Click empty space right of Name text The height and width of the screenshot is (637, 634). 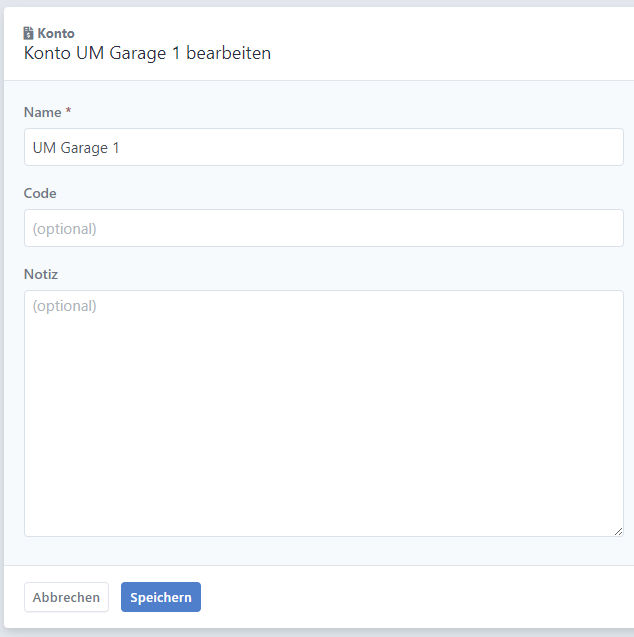(x=366, y=147)
